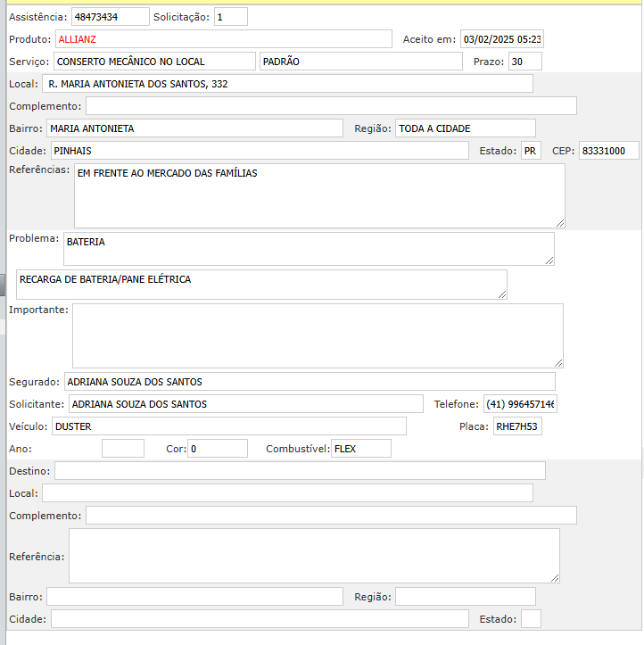Click the Serviço field CONSERTO MECÂNICO NO LOCAL
644x645 pixels.
[x=153, y=62]
